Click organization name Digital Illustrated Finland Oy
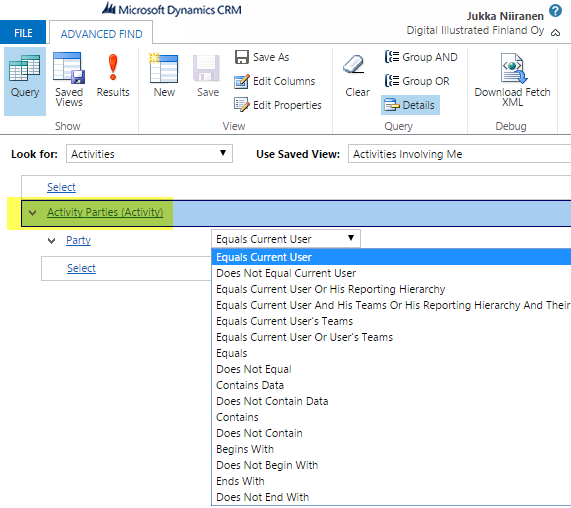571x508 pixels. point(475,31)
